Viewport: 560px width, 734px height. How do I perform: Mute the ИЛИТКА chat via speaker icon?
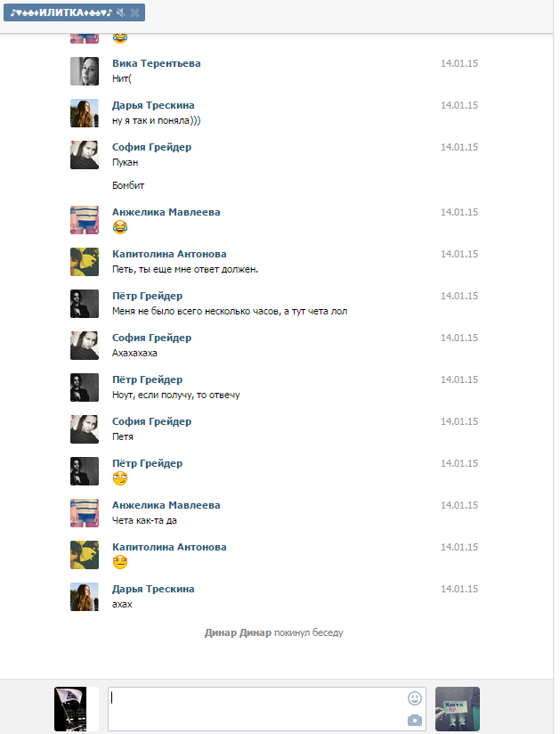click(x=120, y=12)
